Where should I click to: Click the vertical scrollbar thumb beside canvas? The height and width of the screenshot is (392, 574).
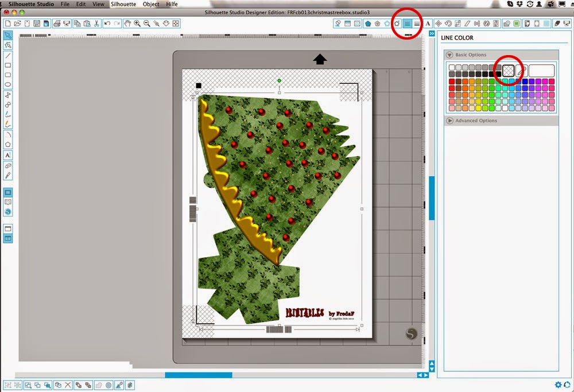click(432, 197)
